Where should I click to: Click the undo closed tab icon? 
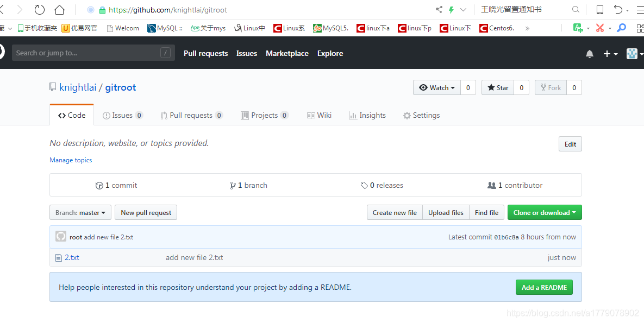618,9
